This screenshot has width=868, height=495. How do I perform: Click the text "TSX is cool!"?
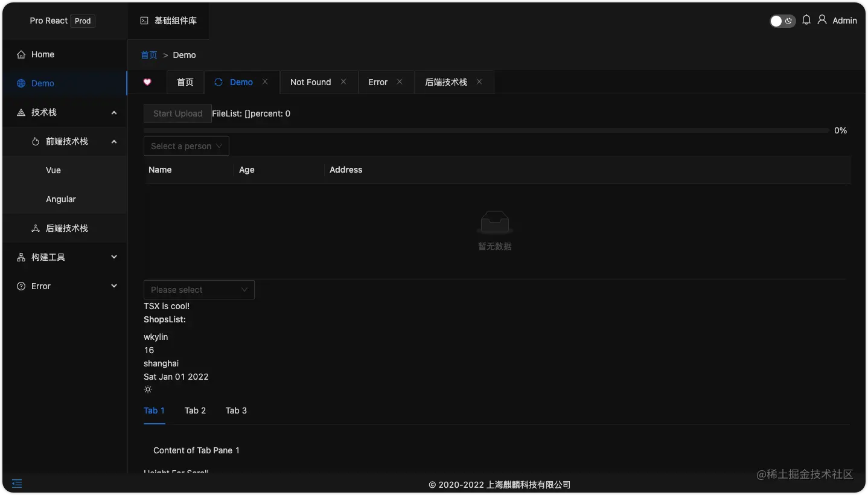coord(167,306)
